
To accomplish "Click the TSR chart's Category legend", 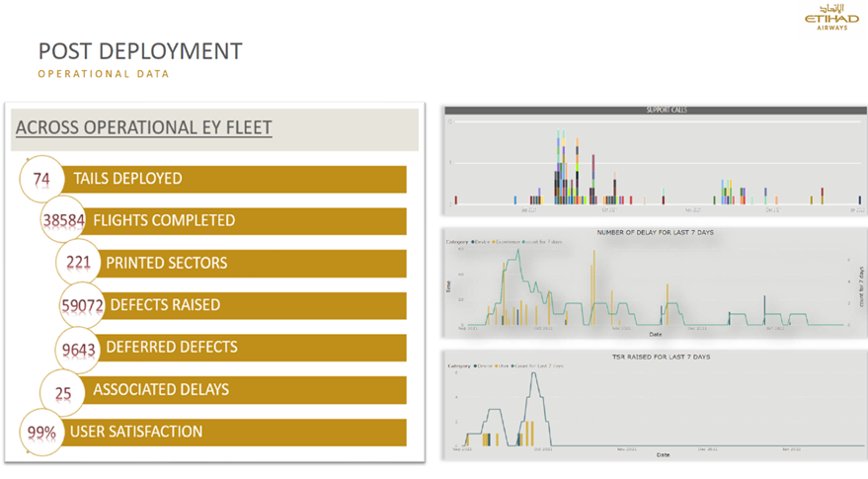I will click(506, 366).
